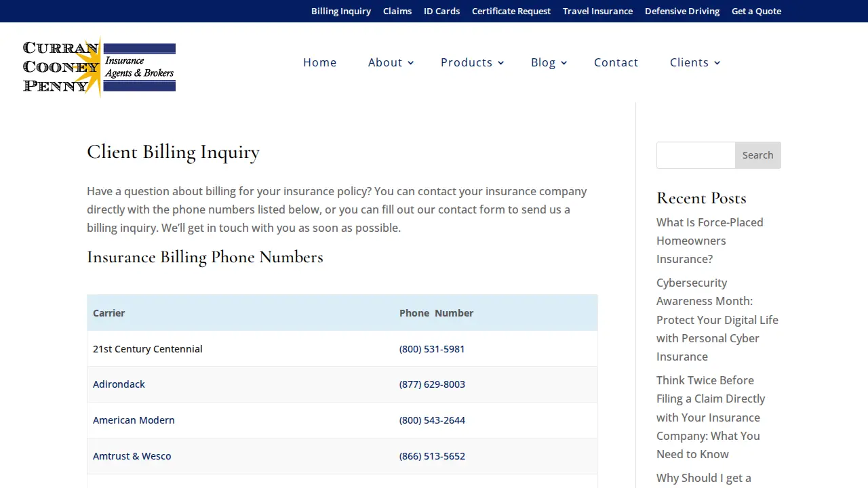This screenshot has height=488, width=868.
Task: Click American Modern phone (800) 543-2644
Action: coord(432,420)
